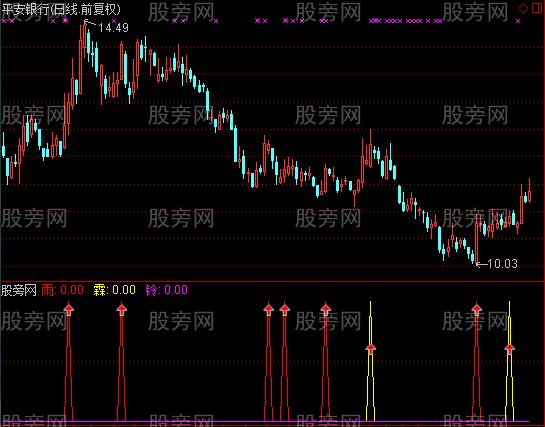
Task: Click the 14.49 high price label
Action: (113, 27)
